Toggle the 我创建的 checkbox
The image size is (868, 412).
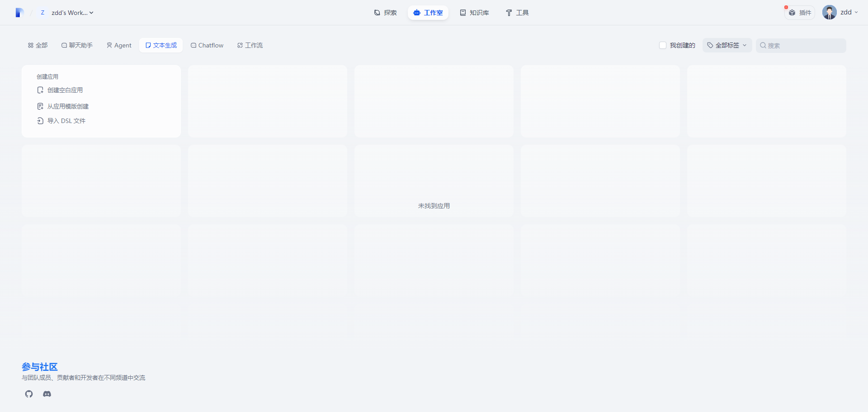(x=663, y=45)
